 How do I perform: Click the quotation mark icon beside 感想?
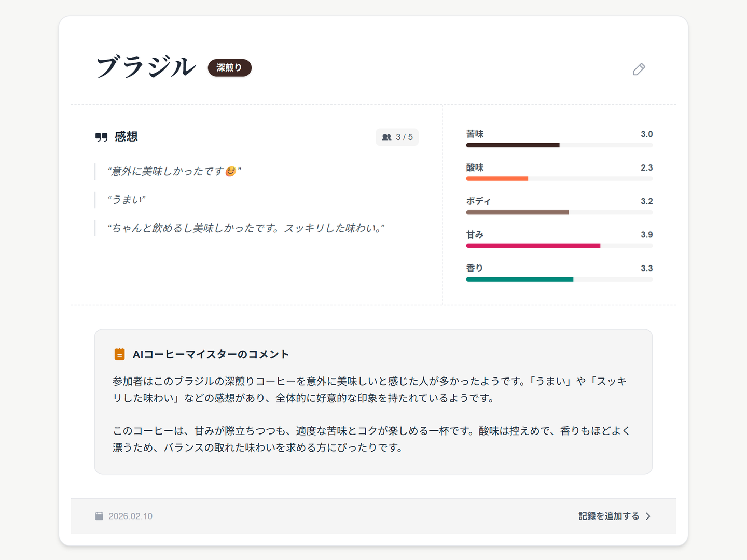[x=101, y=137]
